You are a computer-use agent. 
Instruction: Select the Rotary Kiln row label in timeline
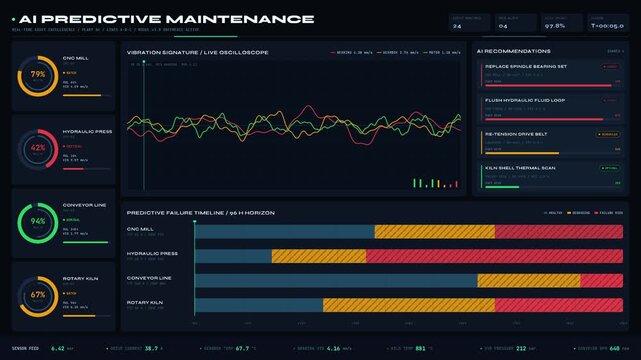(x=145, y=302)
